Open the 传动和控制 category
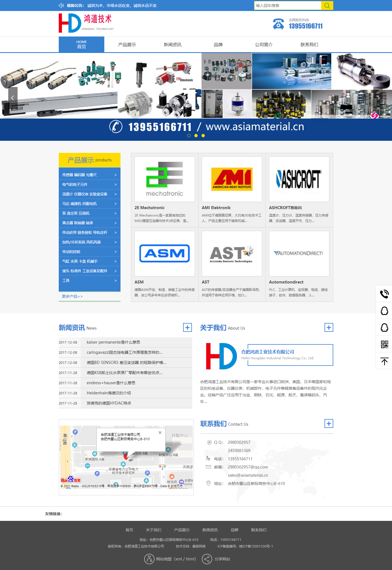The height and width of the screenshot is (570, 392). pyautogui.click(x=89, y=252)
